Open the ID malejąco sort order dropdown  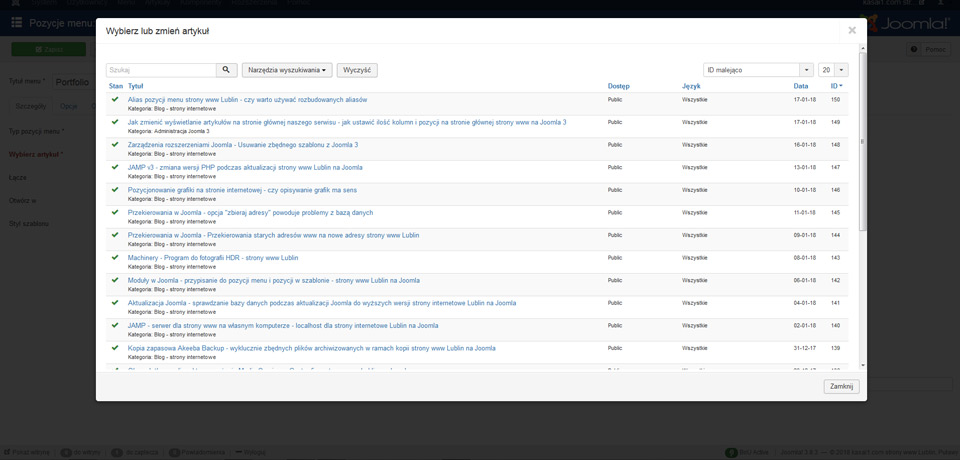pyautogui.click(x=758, y=70)
